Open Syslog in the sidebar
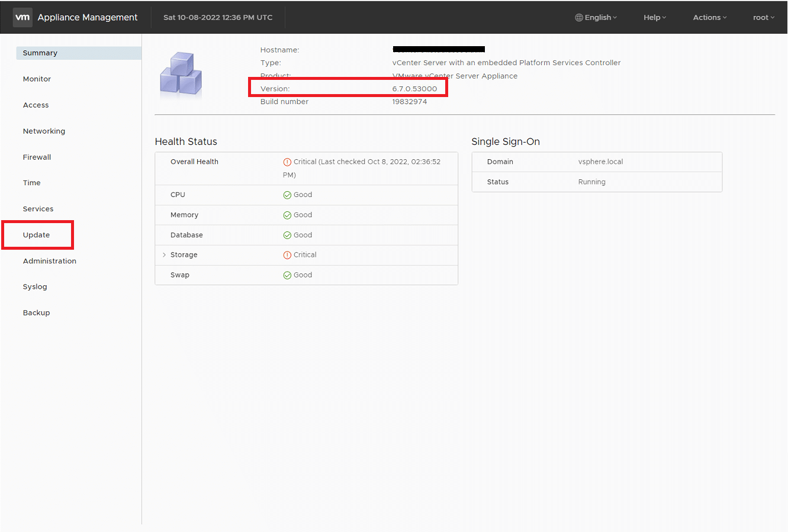788x532 pixels. click(34, 287)
